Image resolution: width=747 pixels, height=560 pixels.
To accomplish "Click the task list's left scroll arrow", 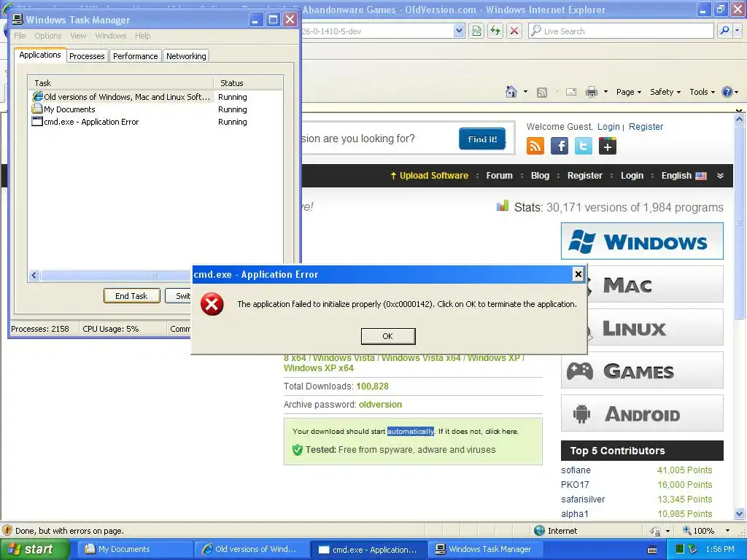I will click(34, 275).
